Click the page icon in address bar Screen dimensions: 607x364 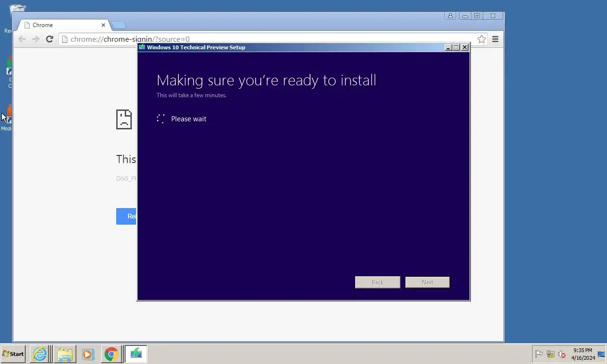click(x=65, y=39)
